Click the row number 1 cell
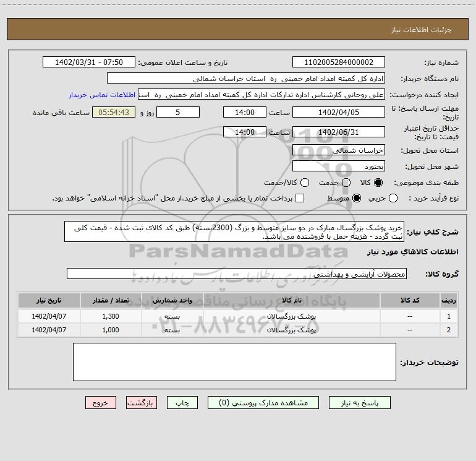 (449, 316)
